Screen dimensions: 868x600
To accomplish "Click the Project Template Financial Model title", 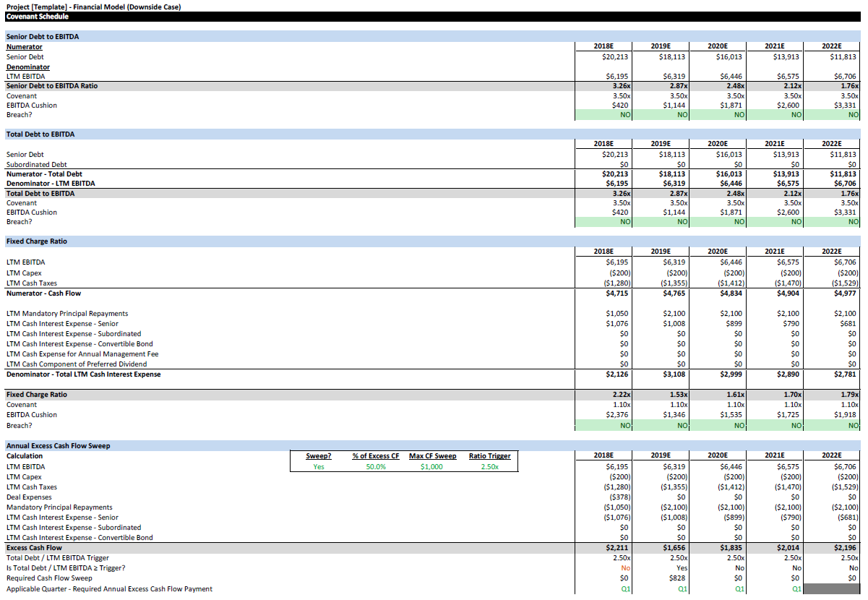I will pyautogui.click(x=94, y=6).
